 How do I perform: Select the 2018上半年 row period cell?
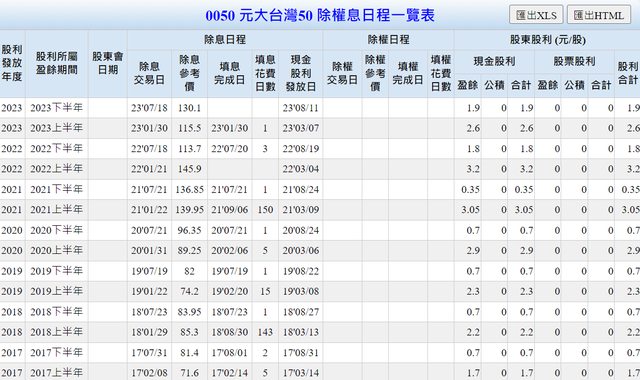coord(57,332)
